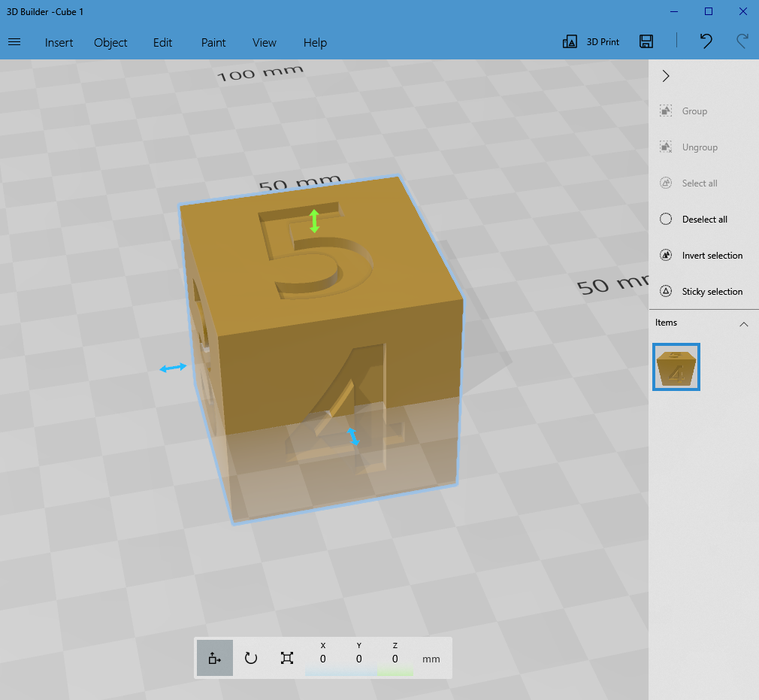
Task: Open the Paint menu
Action: [x=213, y=43]
